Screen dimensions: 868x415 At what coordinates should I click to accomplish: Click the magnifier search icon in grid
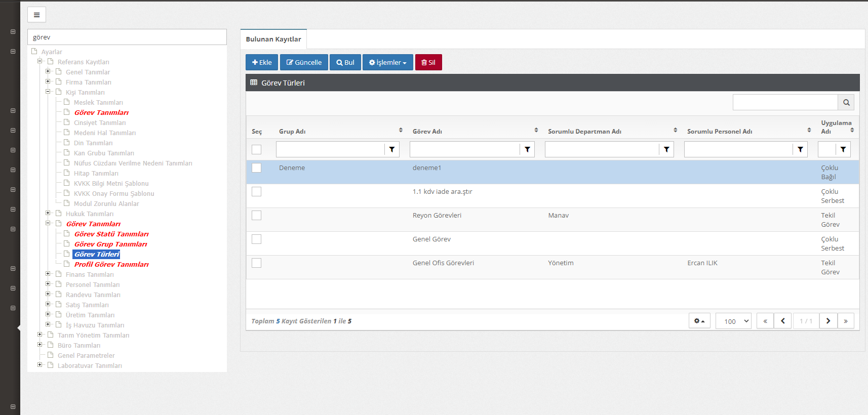[846, 102]
